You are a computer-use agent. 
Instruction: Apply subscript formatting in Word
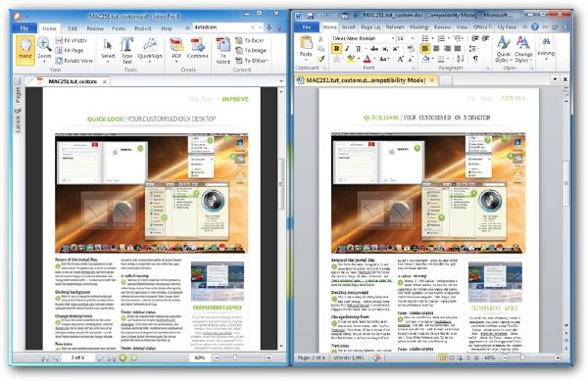coord(385,49)
